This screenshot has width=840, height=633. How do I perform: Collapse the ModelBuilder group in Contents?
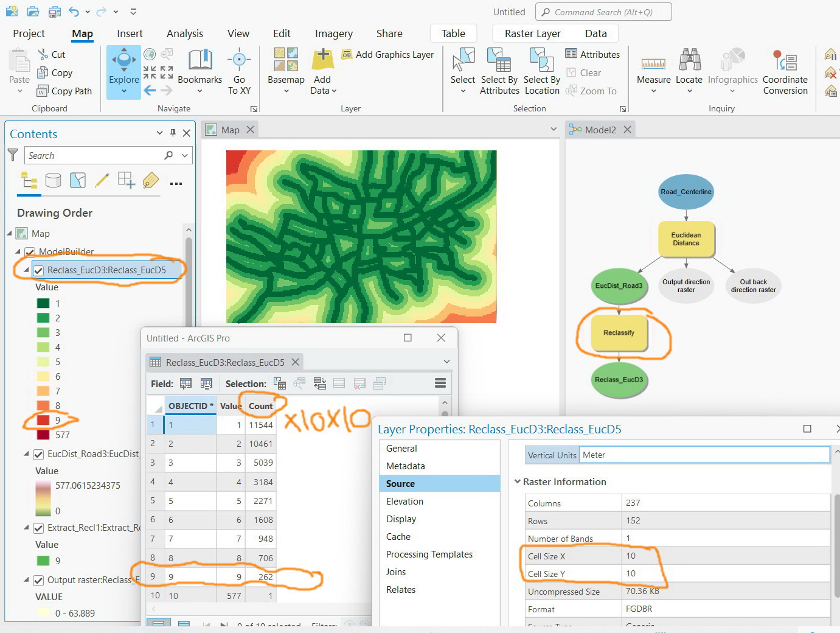tap(17, 251)
